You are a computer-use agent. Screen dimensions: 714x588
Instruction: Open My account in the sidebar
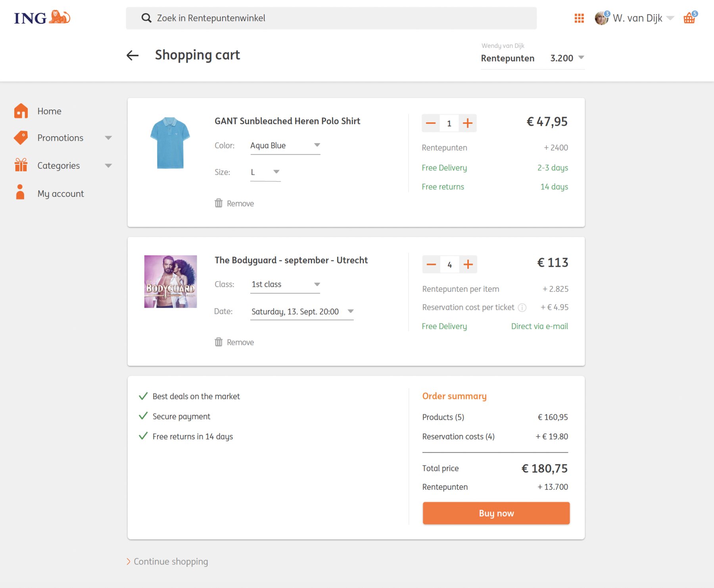click(x=61, y=194)
